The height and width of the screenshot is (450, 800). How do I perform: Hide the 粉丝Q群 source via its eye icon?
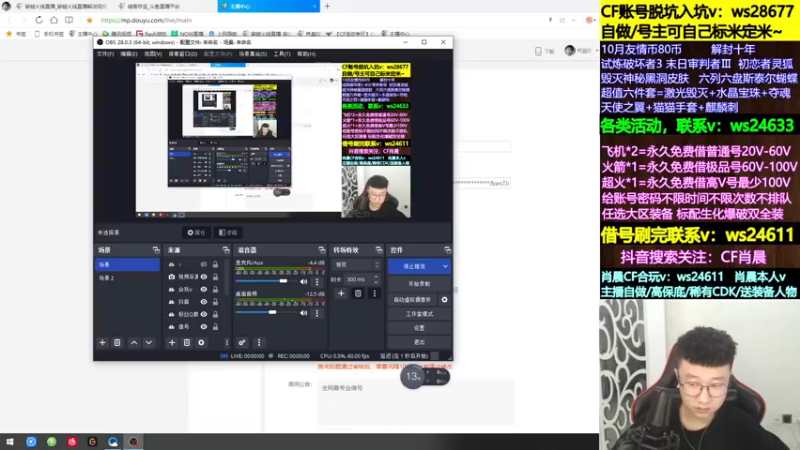click(204, 314)
